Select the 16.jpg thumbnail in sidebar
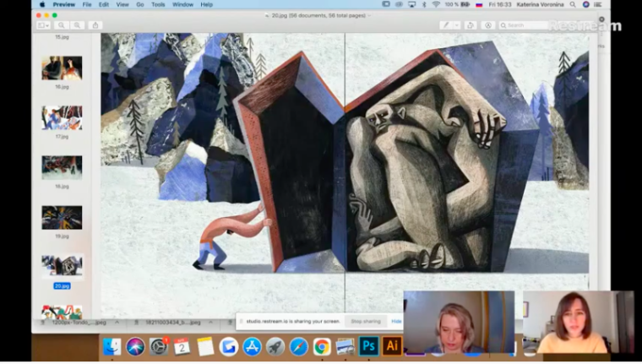The width and height of the screenshot is (642, 364). (x=62, y=68)
